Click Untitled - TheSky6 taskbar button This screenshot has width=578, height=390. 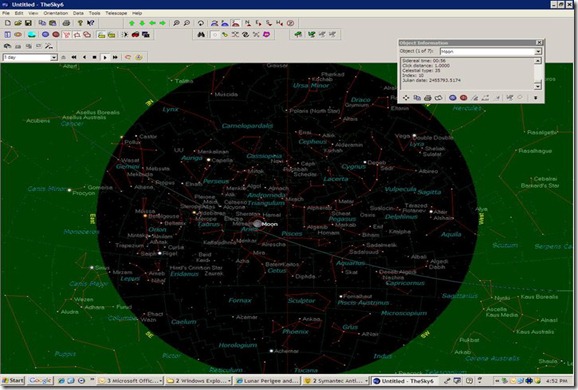(x=404, y=380)
